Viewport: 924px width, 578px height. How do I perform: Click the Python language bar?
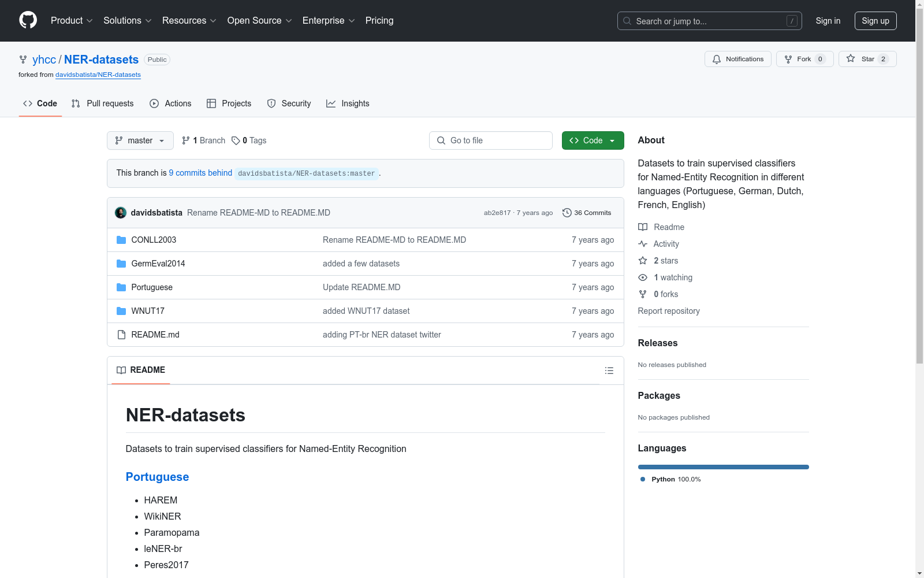[x=724, y=467]
